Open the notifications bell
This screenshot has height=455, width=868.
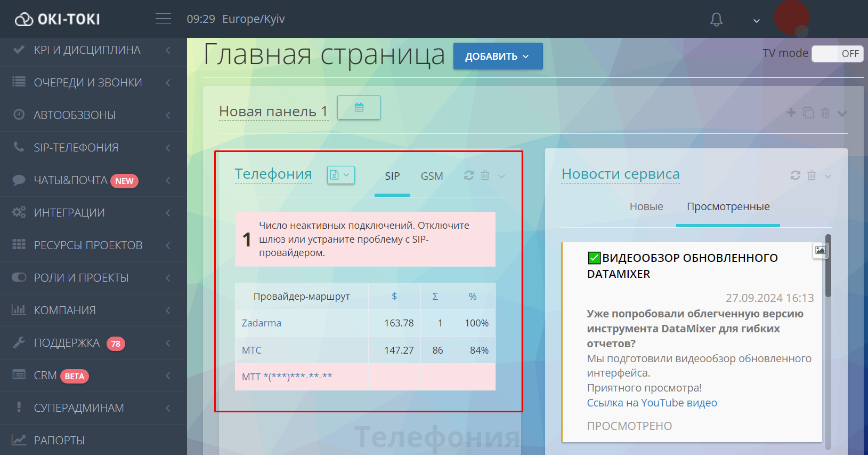[717, 20]
